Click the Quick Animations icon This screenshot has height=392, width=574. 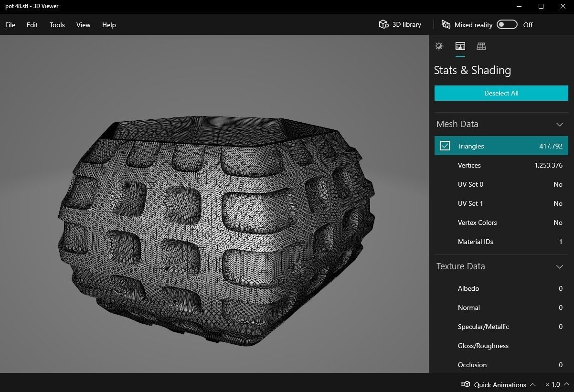click(466, 384)
